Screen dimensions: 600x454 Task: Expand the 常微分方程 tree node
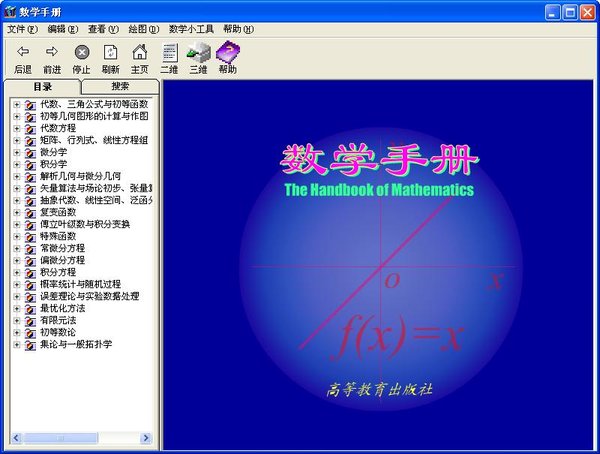coord(16,248)
